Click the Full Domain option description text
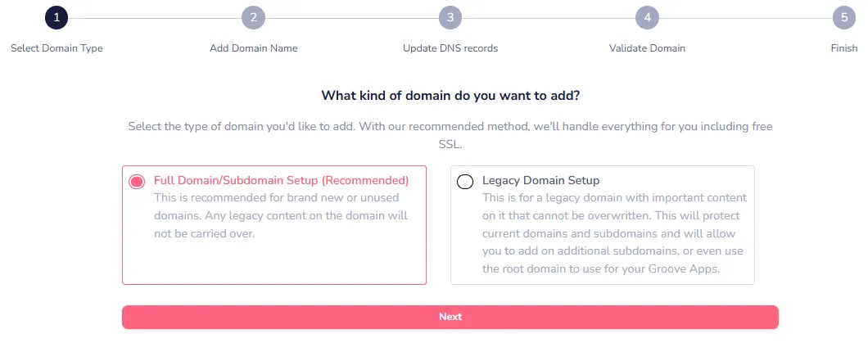This screenshot has width=868, height=343. pyautogui.click(x=281, y=216)
